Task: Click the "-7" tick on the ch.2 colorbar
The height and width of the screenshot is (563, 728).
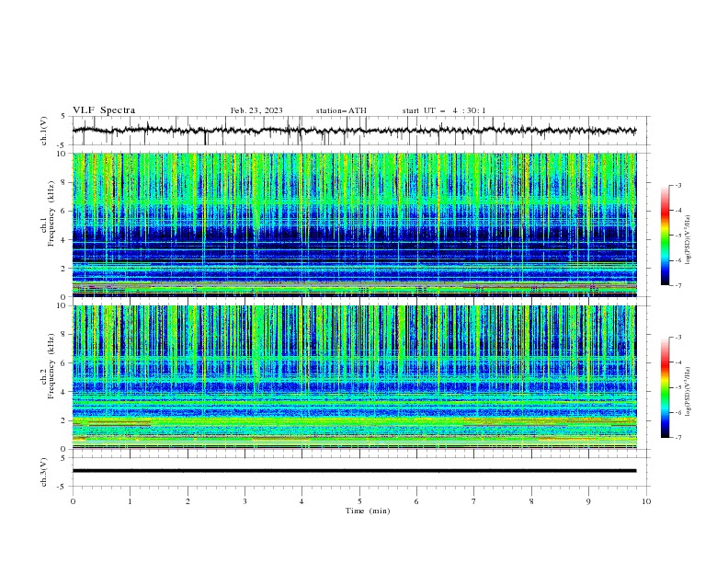Action: pyautogui.click(x=677, y=438)
